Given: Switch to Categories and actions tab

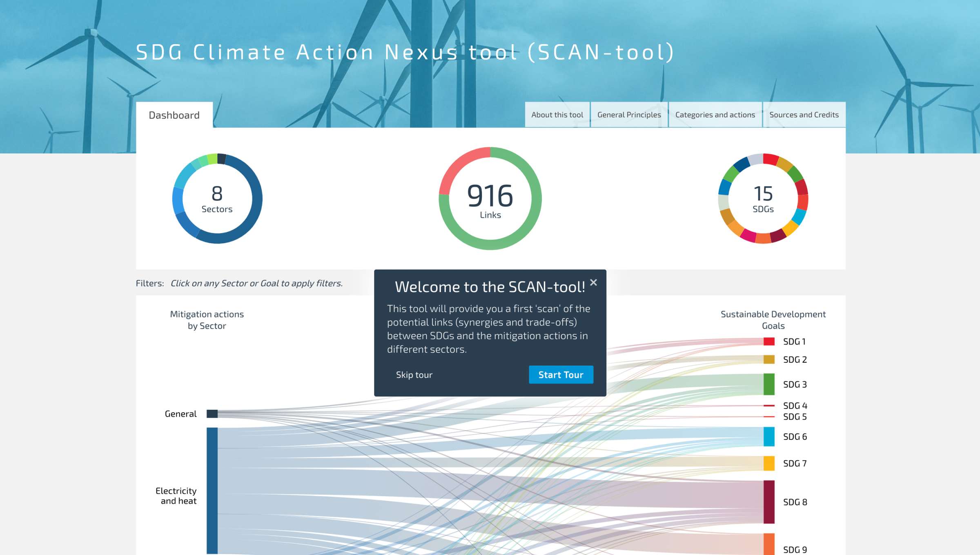Looking at the screenshot, I should point(715,115).
